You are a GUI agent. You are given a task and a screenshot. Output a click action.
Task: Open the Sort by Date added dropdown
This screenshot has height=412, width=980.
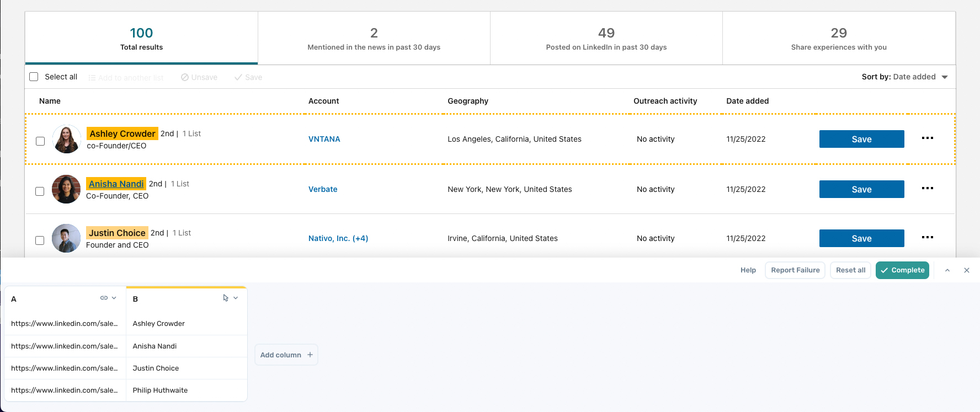tap(904, 77)
